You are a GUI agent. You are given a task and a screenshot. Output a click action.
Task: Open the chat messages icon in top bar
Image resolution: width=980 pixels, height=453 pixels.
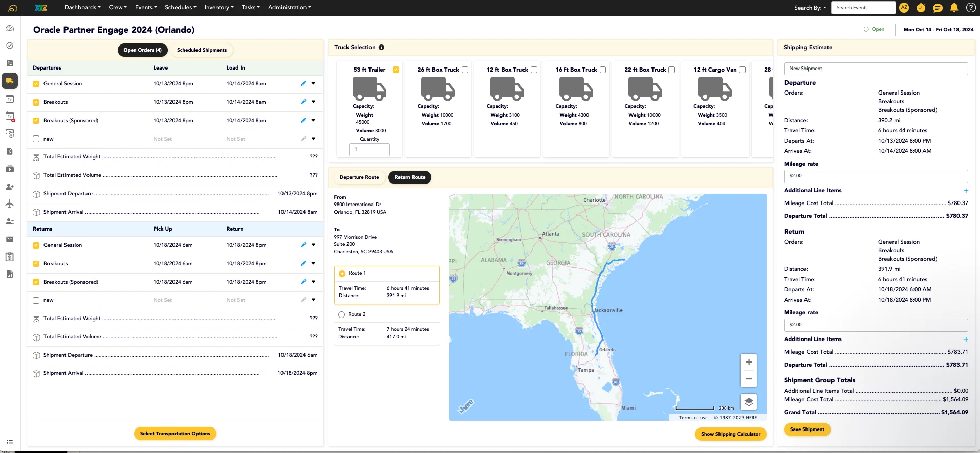[x=938, y=8]
